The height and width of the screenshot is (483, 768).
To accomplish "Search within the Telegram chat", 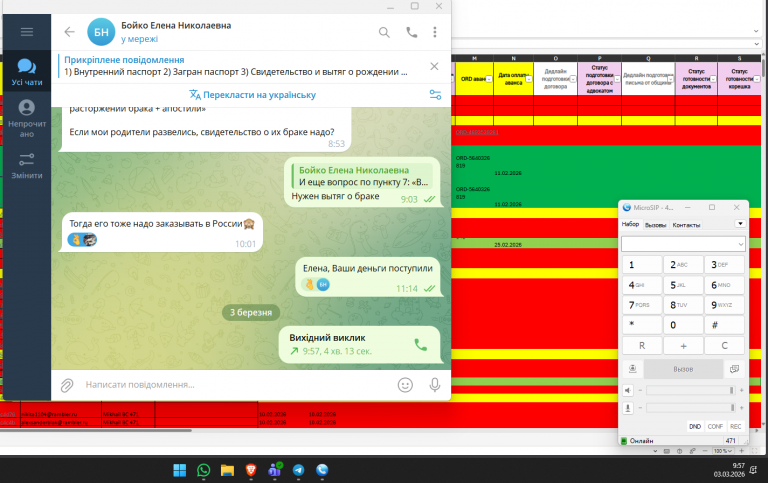I will pos(384,32).
